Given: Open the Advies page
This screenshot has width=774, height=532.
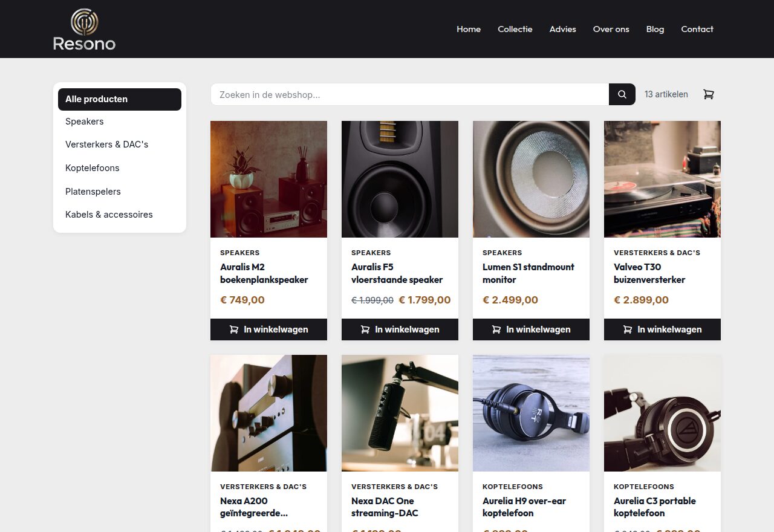Looking at the screenshot, I should click(x=563, y=29).
